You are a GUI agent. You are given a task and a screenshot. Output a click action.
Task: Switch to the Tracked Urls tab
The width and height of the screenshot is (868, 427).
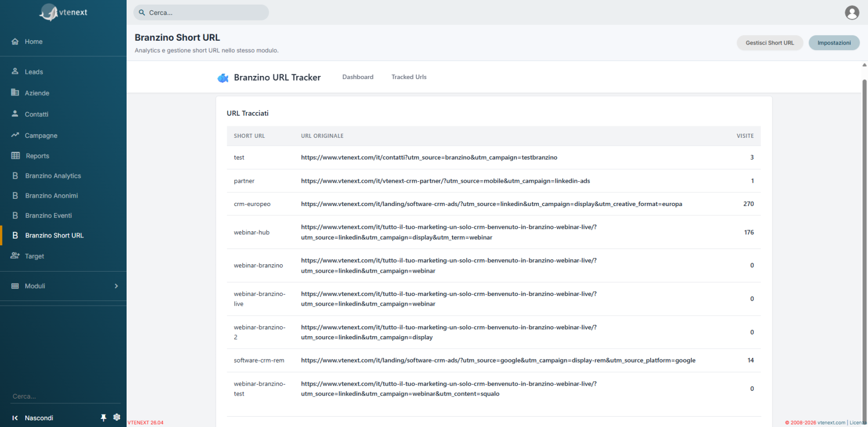click(409, 77)
